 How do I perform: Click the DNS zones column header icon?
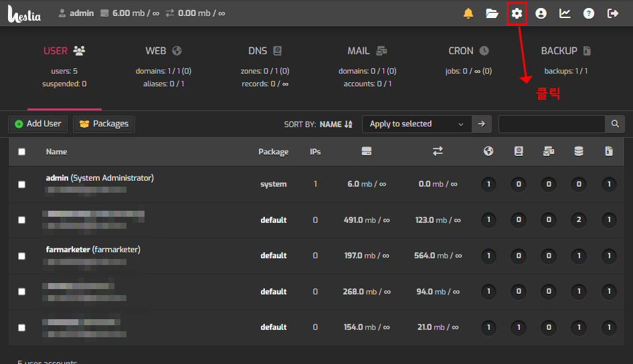(x=519, y=151)
